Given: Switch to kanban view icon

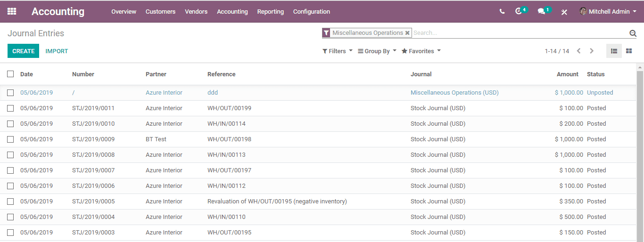Looking at the screenshot, I should [629, 51].
